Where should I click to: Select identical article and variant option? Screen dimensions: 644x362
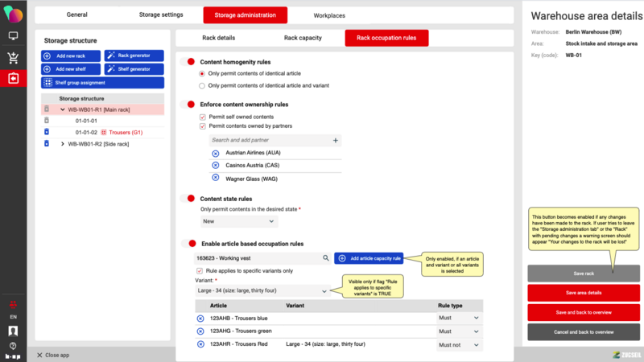point(202,85)
